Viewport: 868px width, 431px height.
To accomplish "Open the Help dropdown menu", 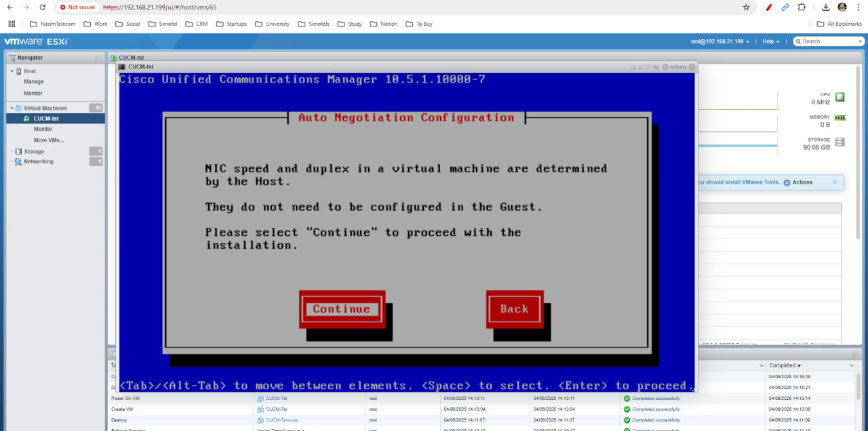I will (771, 41).
